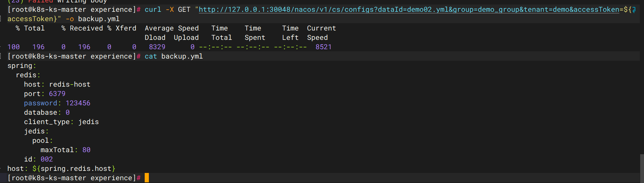Click the terminal scrollbar thumb

tap(642, 168)
